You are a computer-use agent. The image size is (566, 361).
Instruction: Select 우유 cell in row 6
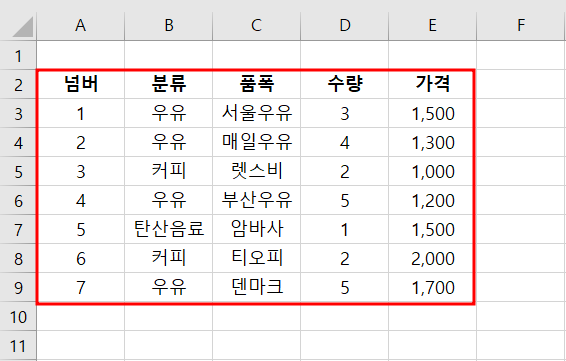pyautogui.click(x=169, y=200)
